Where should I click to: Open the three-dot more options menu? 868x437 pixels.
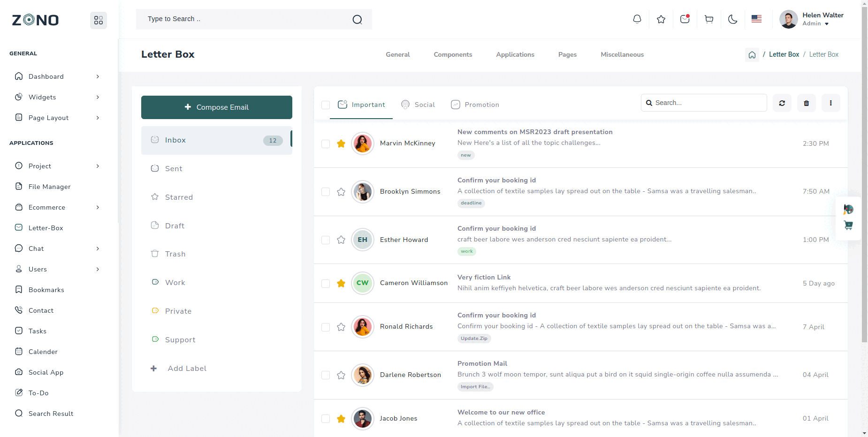830,103
